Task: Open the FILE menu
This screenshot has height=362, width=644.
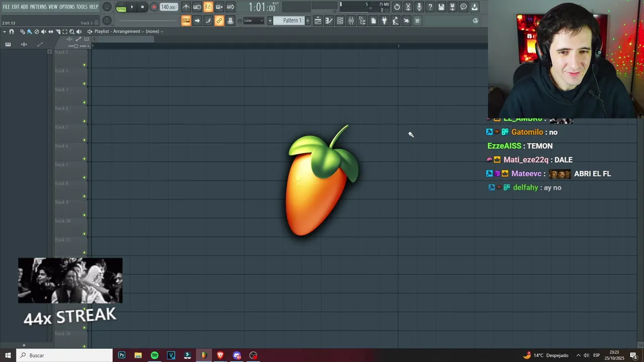Action: tap(6, 7)
